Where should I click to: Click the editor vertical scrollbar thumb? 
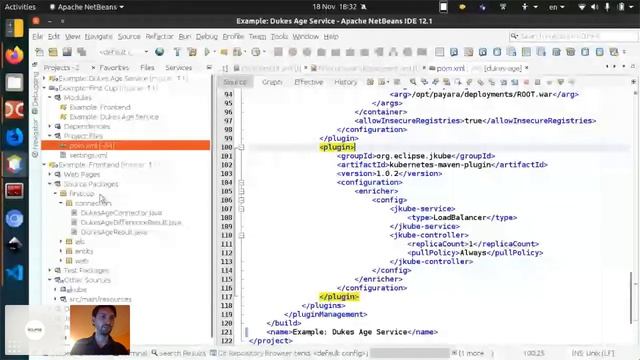click(x=631, y=298)
